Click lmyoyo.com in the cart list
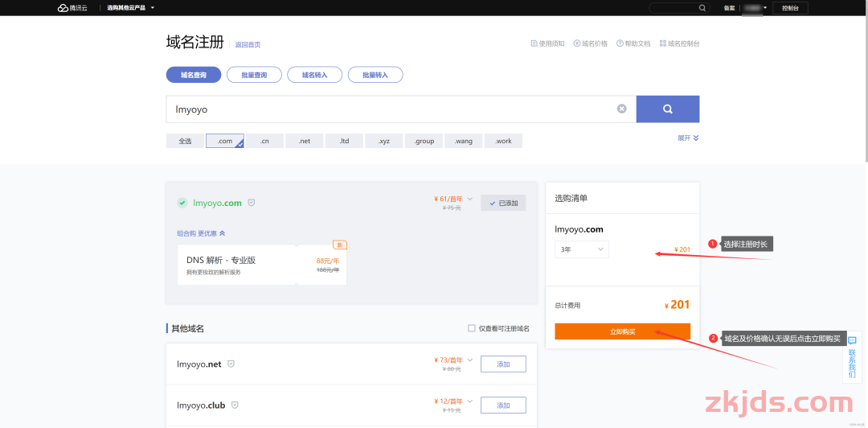The image size is (868, 428). click(x=579, y=229)
